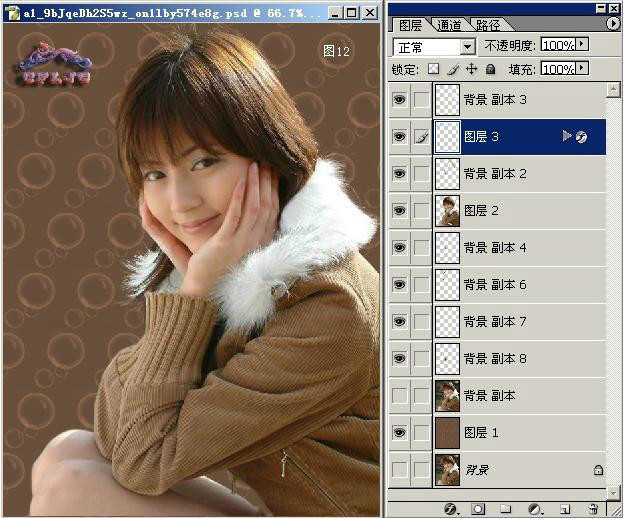Open the blend mode 正常 dropdown
Screen dimensions: 623x518
tap(467, 47)
